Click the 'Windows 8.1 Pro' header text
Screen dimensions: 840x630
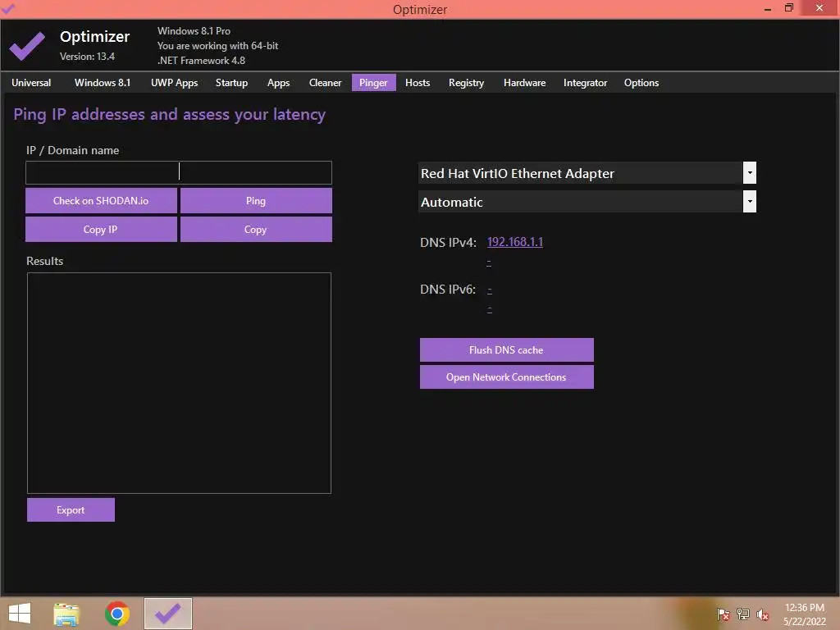(x=194, y=31)
